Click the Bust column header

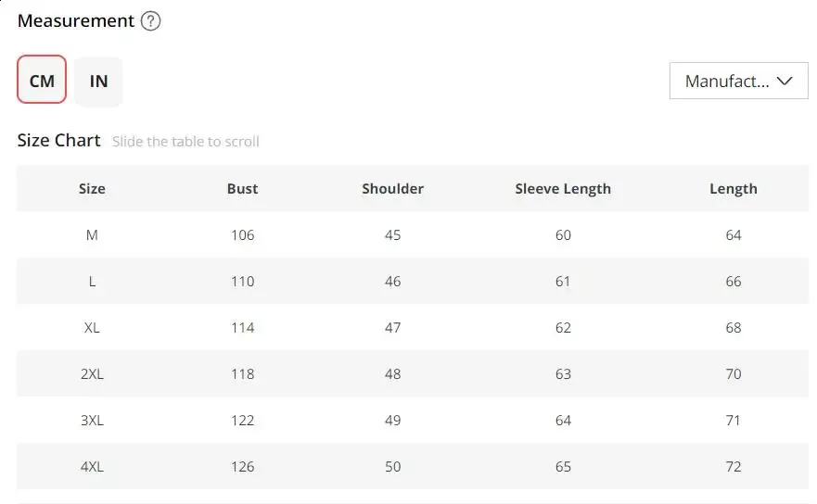tap(242, 189)
